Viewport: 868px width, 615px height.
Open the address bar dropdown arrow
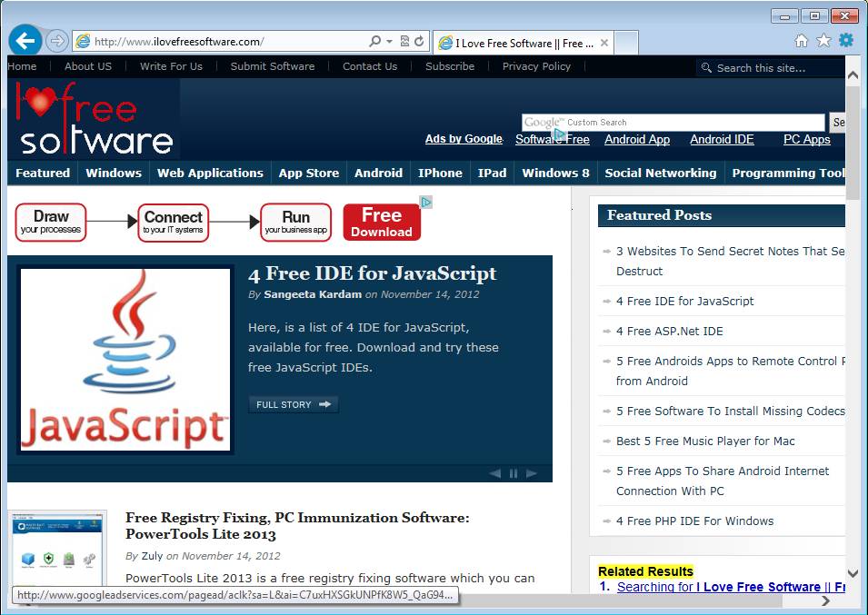[390, 42]
